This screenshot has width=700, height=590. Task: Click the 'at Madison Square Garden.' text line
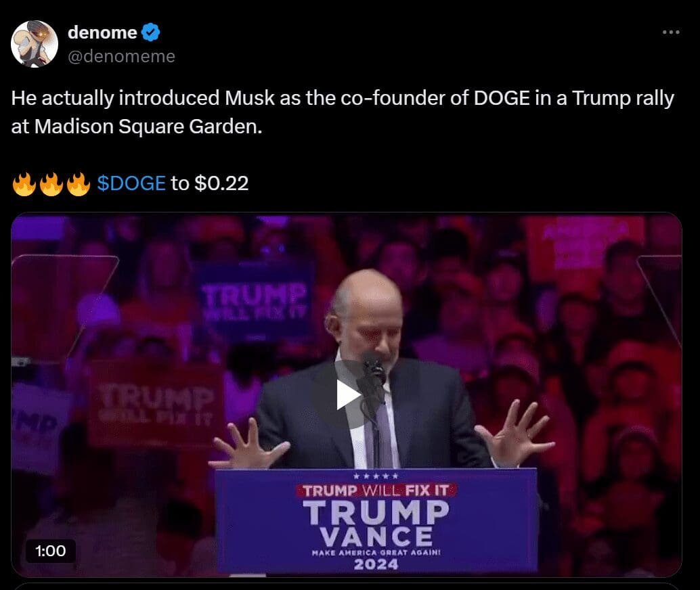coord(137,127)
